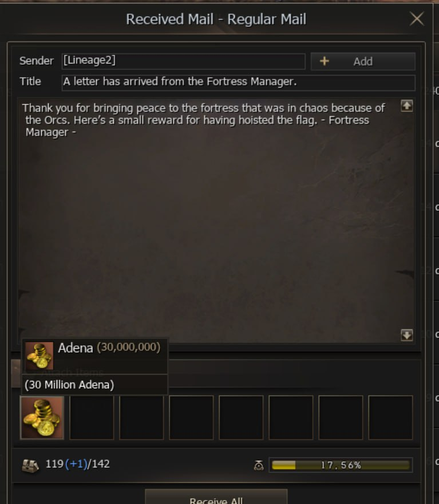Click the Sender field showing [Lineage2]

point(183,61)
